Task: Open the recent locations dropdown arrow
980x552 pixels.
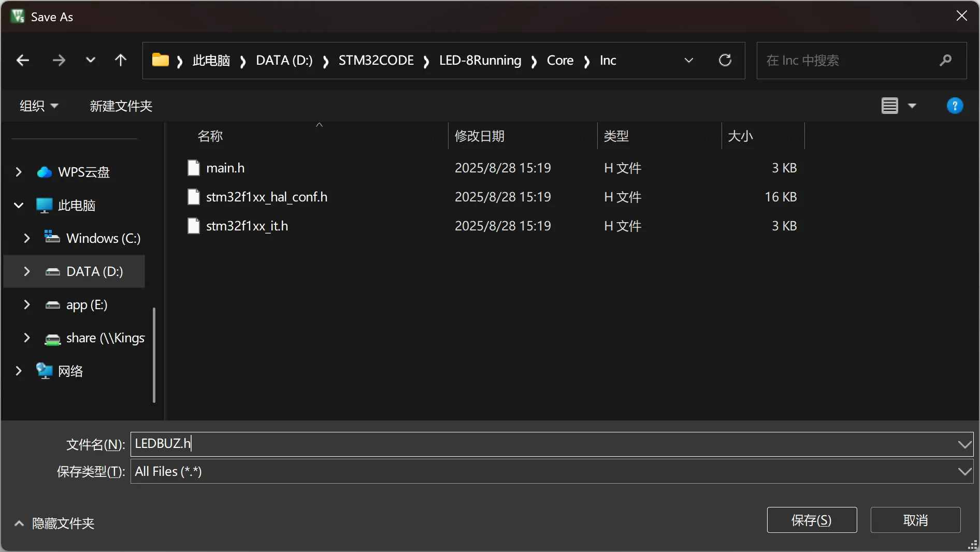Action: [90, 61]
